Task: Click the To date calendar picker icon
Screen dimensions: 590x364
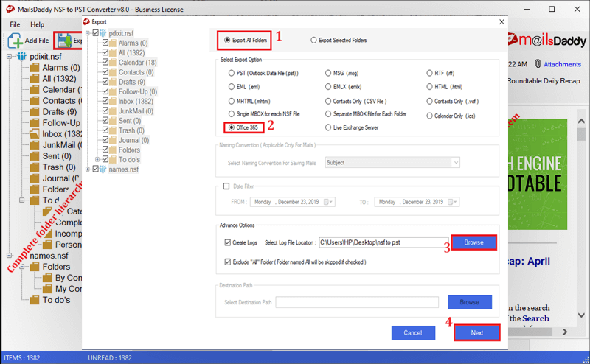Action: click(451, 202)
